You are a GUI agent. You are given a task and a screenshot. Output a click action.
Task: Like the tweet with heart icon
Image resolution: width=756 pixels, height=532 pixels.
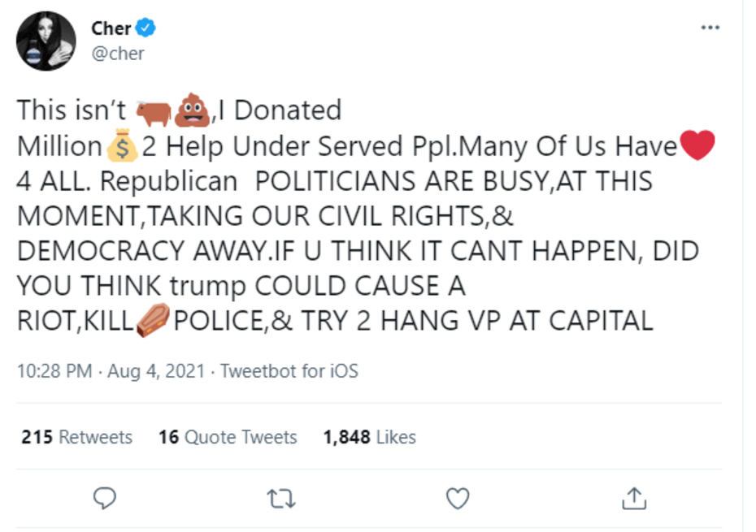pos(458,496)
